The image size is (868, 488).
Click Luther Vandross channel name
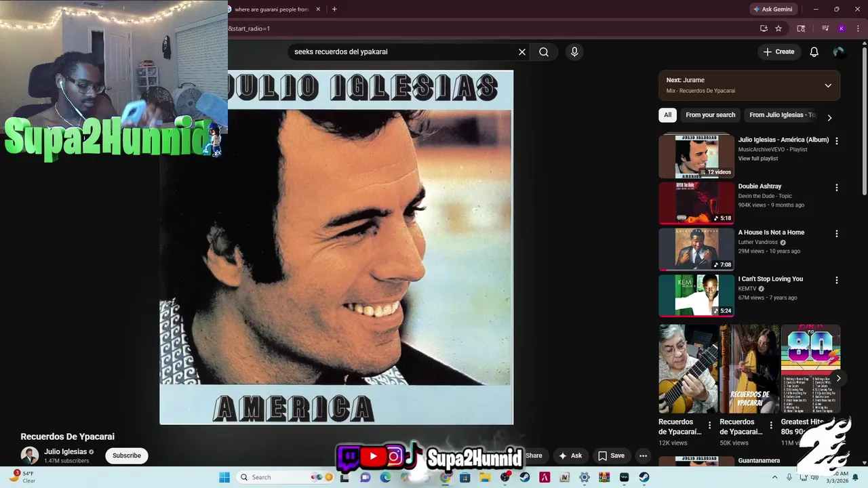point(757,242)
